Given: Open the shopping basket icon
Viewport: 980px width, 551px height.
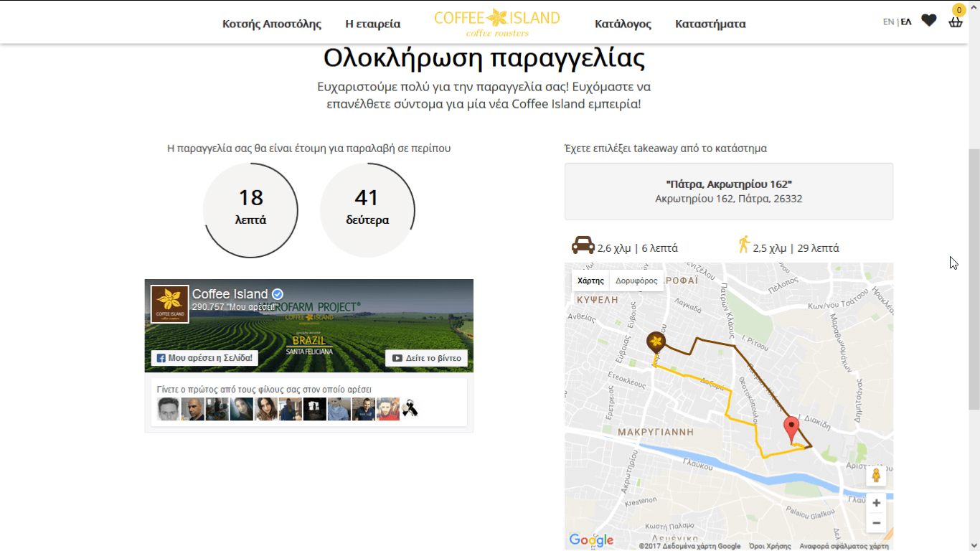Looking at the screenshot, I should [x=955, y=22].
